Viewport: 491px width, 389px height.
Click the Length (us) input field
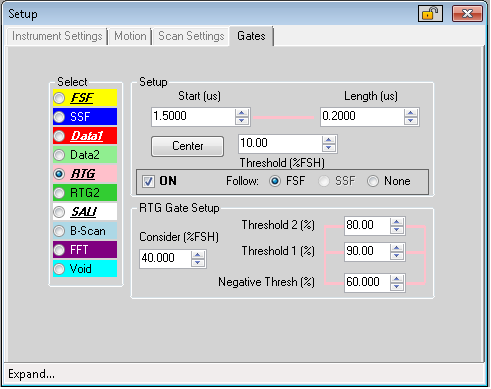362,117
